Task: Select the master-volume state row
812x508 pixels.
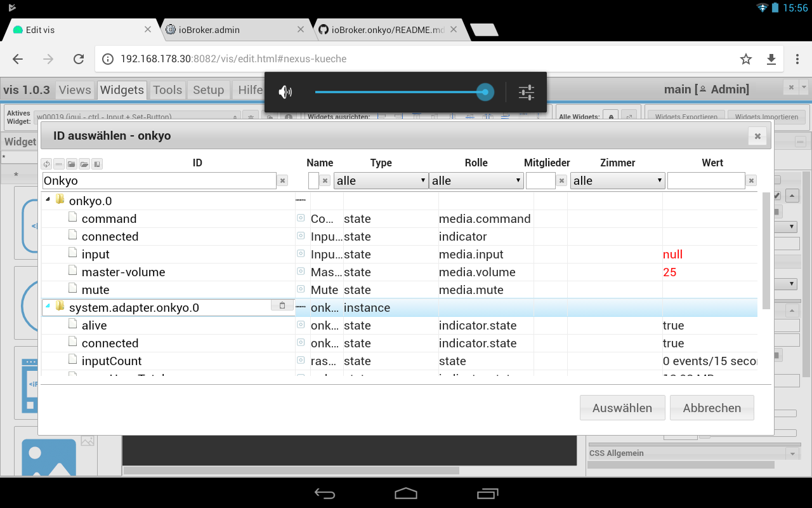Action: tap(400, 272)
